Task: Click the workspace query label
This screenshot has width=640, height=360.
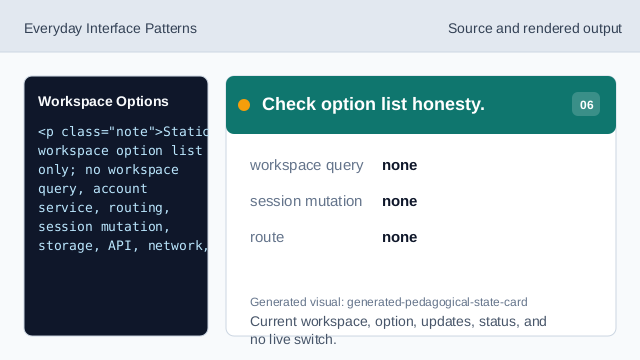Action: tap(307, 165)
